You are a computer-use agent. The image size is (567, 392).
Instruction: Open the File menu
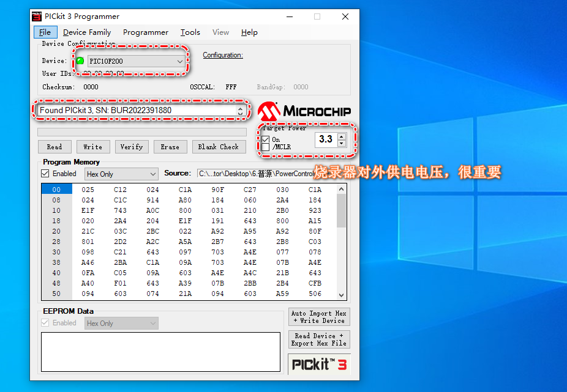[45, 32]
